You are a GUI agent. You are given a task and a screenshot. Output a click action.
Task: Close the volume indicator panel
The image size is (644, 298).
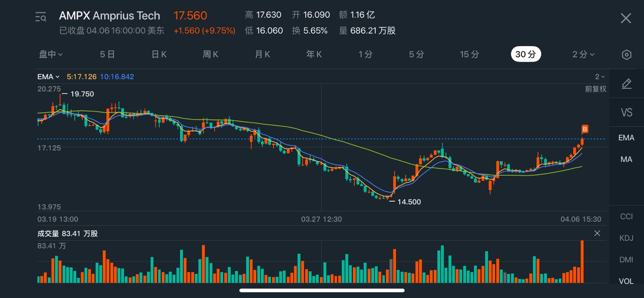point(597,233)
